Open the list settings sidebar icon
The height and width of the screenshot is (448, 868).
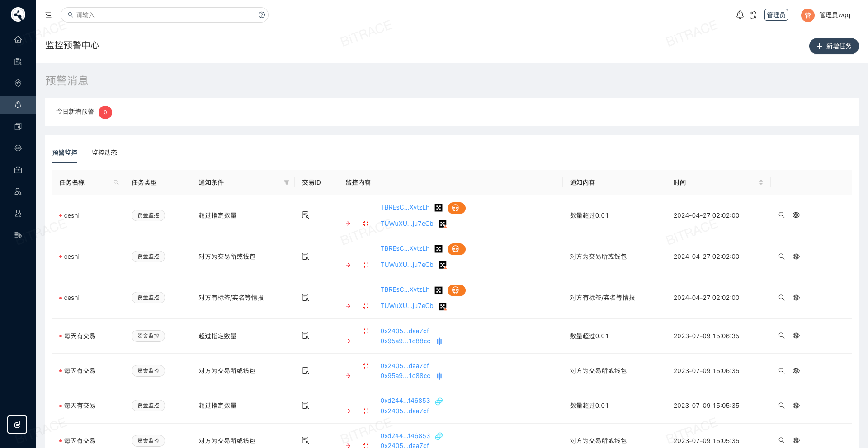pyautogui.click(x=18, y=235)
